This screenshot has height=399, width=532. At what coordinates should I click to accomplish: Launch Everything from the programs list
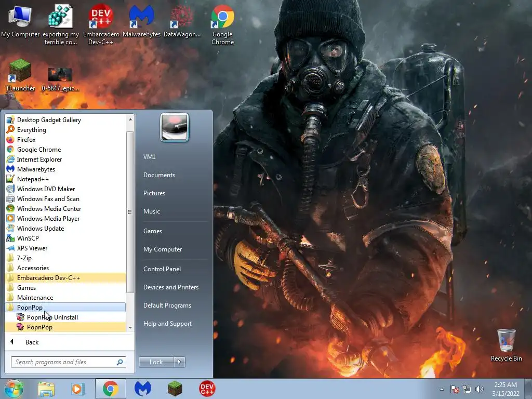pos(65,129)
